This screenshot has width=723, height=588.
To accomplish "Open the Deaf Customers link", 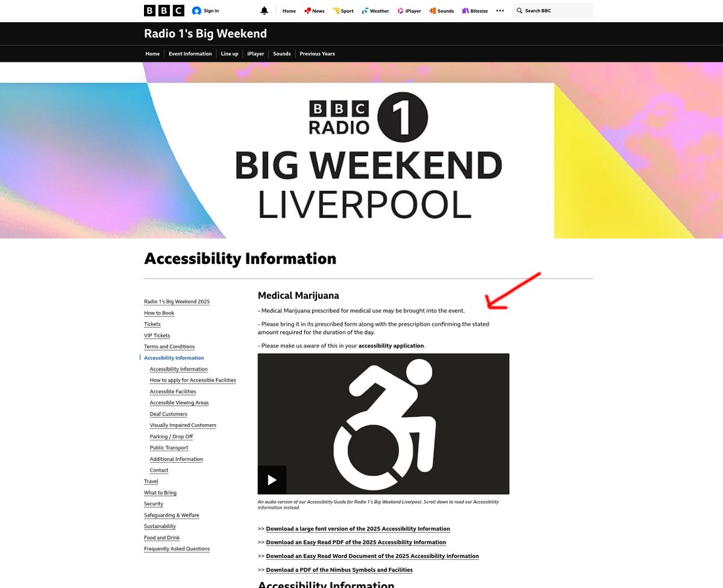I will (168, 414).
